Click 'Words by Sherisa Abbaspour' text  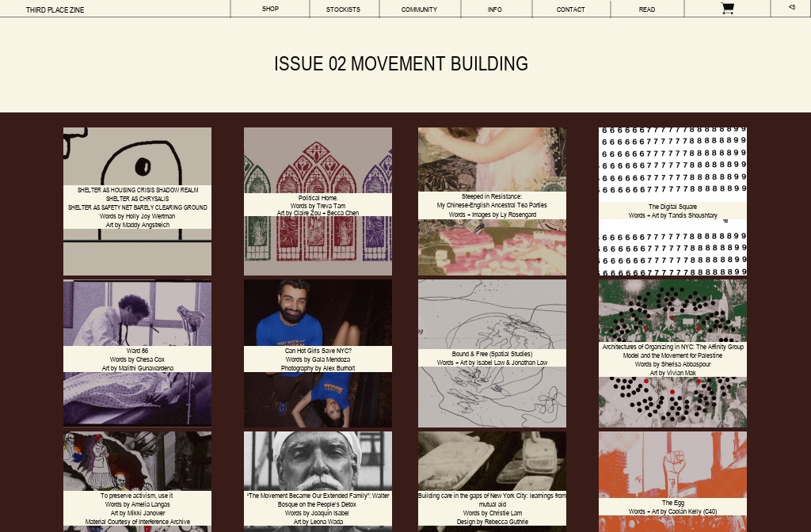(672, 364)
